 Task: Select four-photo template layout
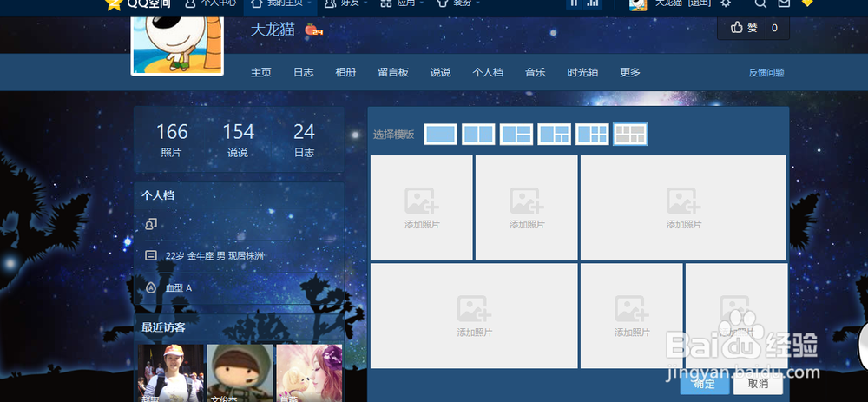pyautogui.click(x=554, y=135)
